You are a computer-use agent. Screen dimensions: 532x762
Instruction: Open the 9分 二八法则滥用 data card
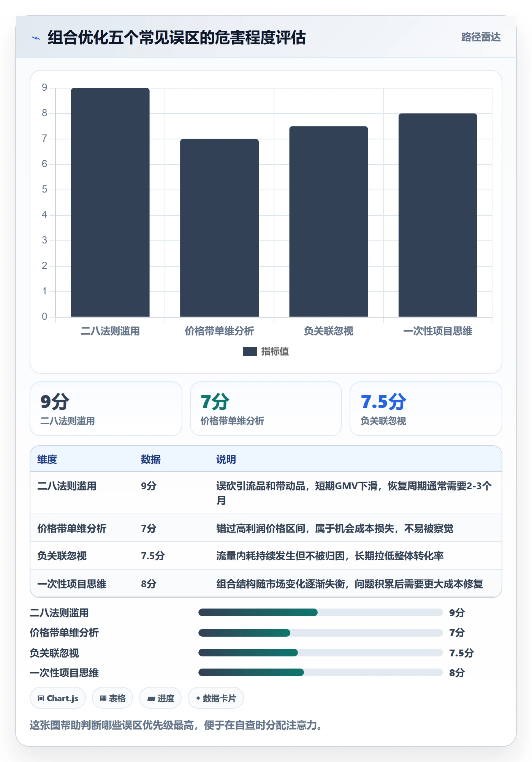[x=106, y=409]
